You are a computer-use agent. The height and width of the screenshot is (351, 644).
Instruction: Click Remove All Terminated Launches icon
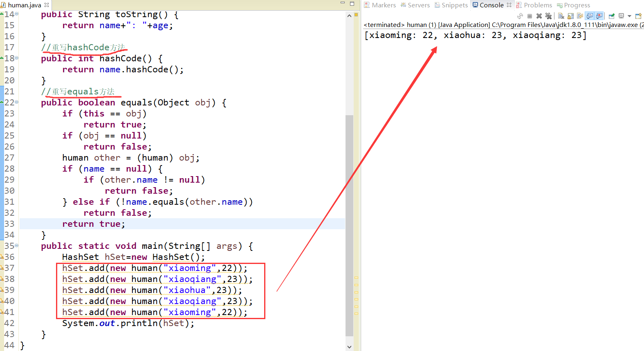click(548, 16)
